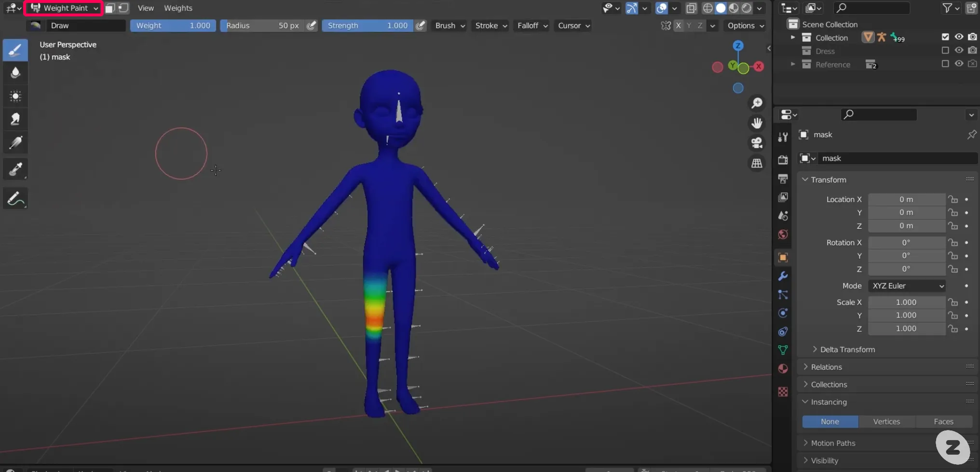Select the Sample Weight eyedropper tool
The height and width of the screenshot is (472, 980).
15,169
